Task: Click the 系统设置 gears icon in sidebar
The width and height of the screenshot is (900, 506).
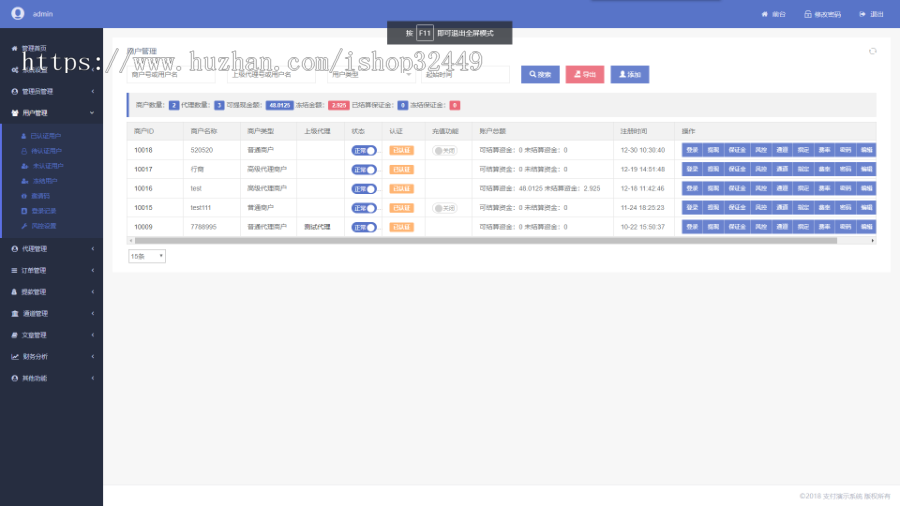Action: point(14,70)
